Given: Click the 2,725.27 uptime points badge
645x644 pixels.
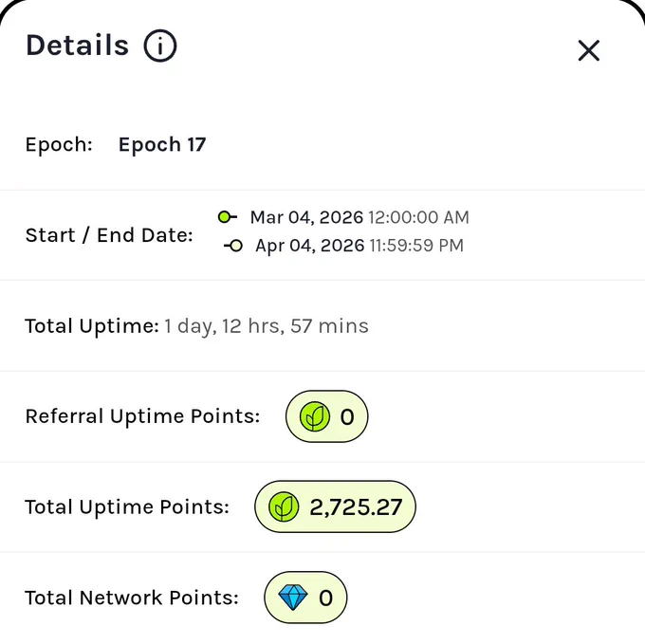Looking at the screenshot, I should [x=335, y=506].
